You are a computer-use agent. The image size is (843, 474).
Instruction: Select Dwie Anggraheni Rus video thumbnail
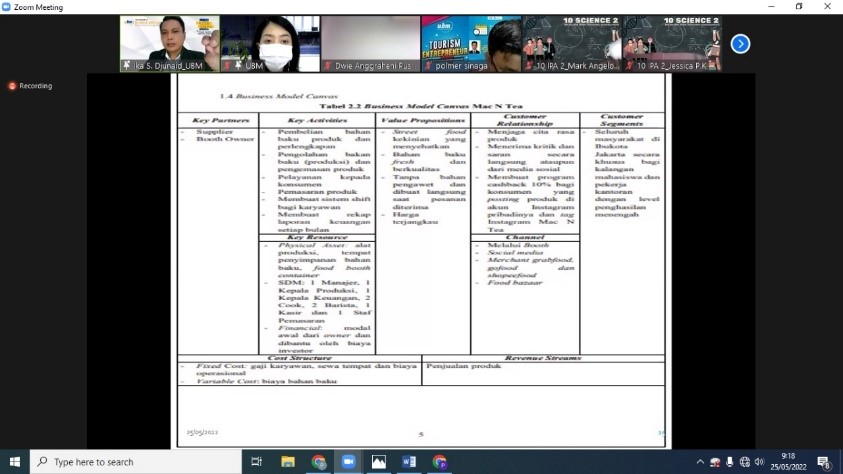click(x=370, y=44)
